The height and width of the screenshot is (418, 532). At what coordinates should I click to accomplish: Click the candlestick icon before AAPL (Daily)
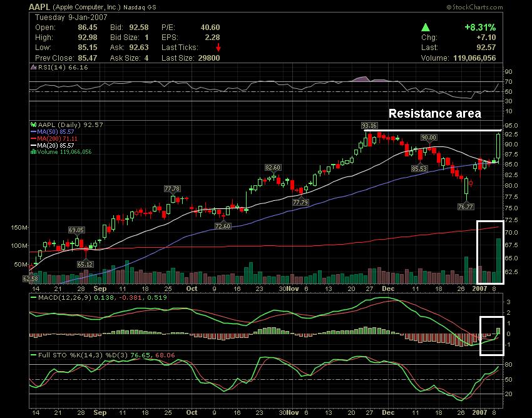[x=34, y=125]
